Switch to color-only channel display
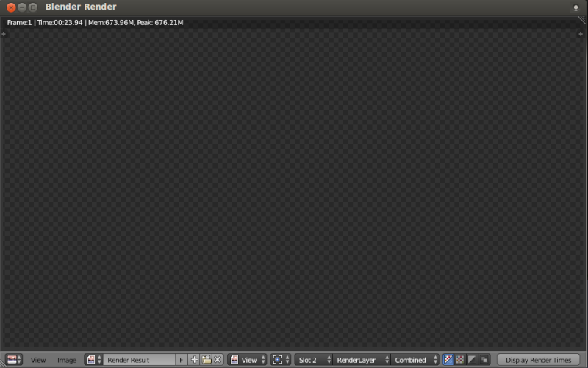The height and width of the screenshot is (368, 588). [460, 360]
